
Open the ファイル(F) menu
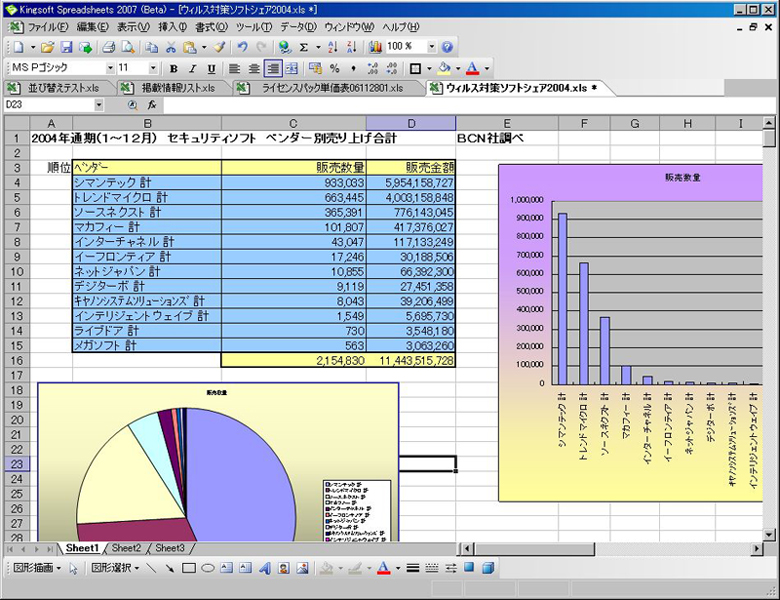click(48, 27)
